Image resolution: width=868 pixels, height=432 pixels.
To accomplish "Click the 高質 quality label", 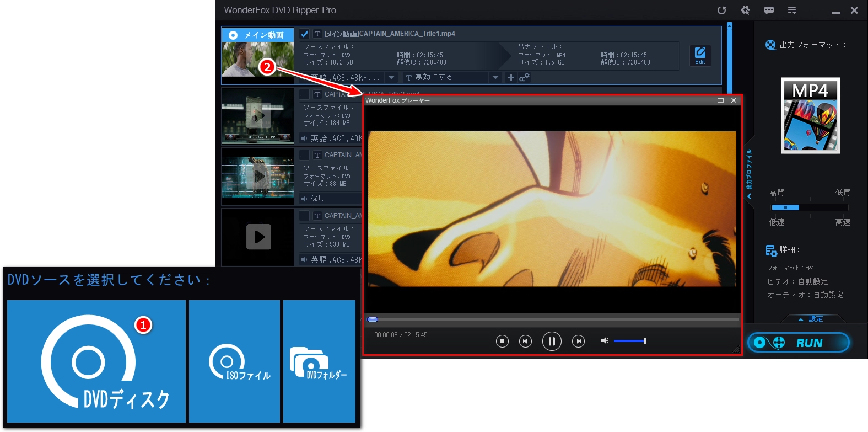I will pos(777,193).
